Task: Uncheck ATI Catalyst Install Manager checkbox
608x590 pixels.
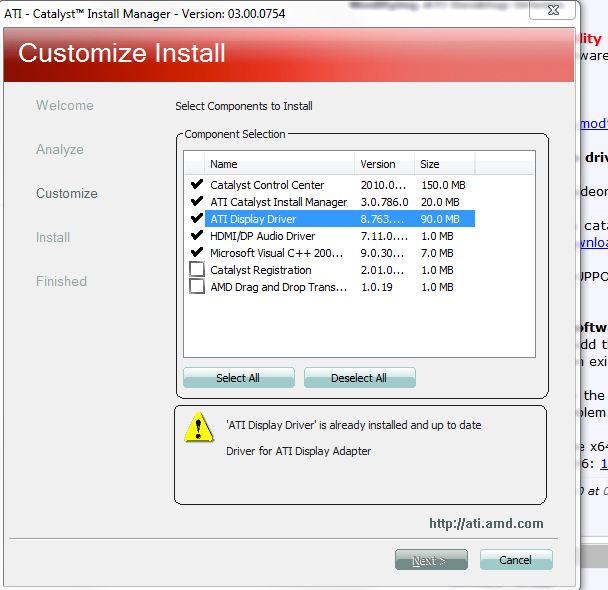Action: pyautogui.click(x=197, y=202)
